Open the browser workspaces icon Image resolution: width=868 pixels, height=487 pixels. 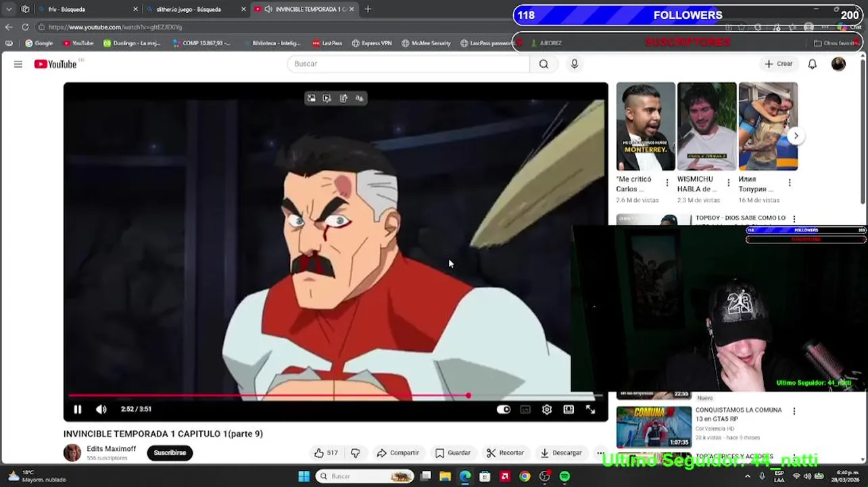pos(25,9)
